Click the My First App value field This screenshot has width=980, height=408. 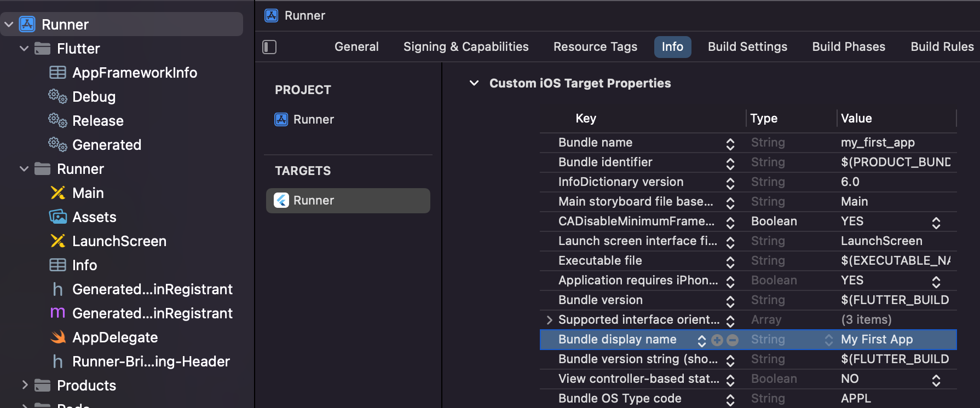click(x=877, y=340)
